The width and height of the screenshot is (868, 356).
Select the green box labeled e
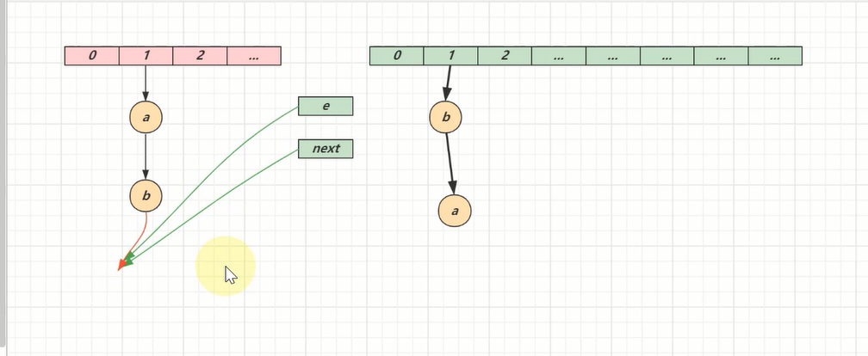pyautogui.click(x=325, y=106)
